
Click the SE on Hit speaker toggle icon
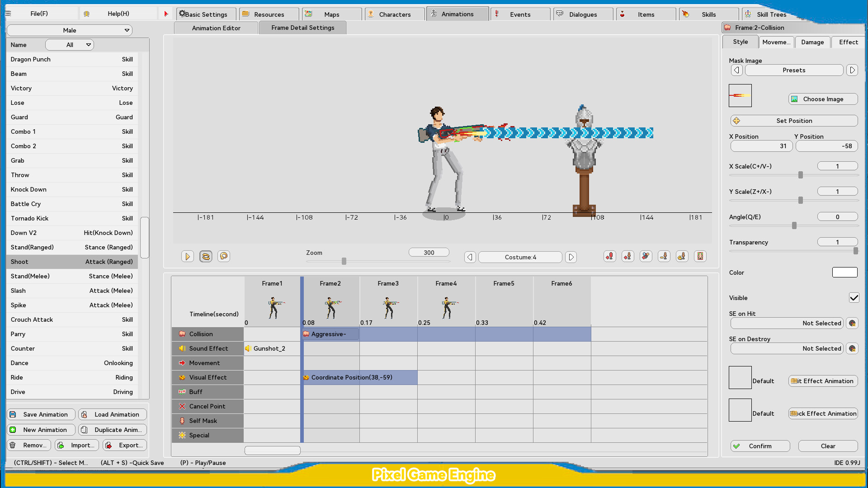852,323
